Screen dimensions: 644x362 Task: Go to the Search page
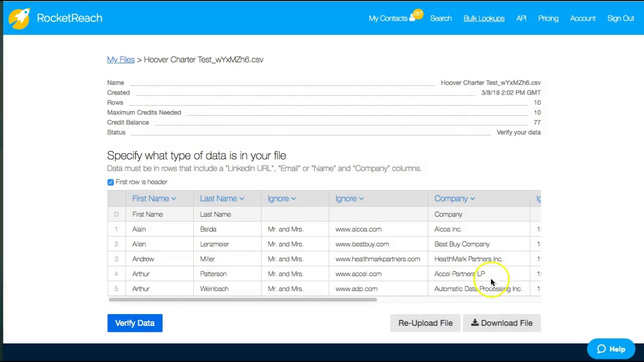441,19
